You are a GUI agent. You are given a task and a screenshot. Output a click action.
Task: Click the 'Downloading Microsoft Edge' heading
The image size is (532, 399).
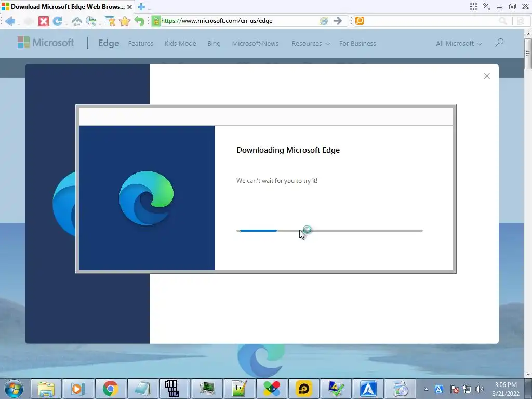click(x=288, y=150)
